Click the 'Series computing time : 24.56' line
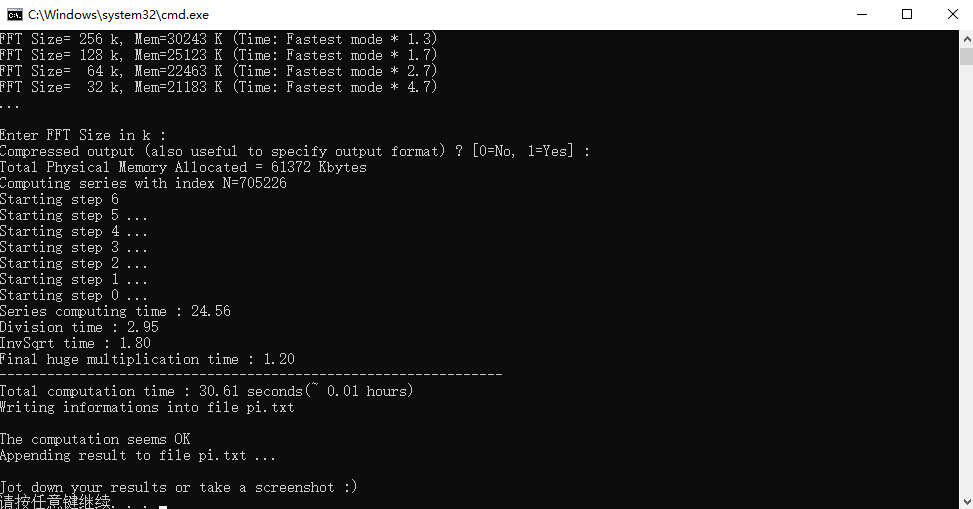This screenshot has width=973, height=509. pyautogui.click(x=115, y=311)
